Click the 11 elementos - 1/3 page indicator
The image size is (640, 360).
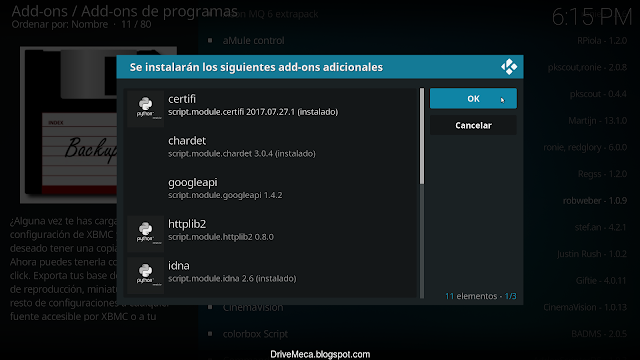point(480,296)
